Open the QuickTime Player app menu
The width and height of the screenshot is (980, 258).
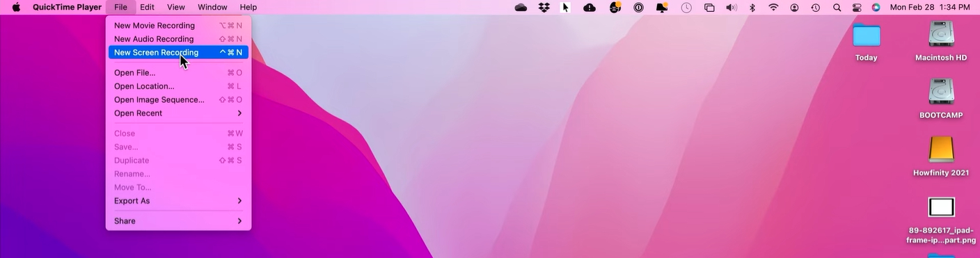point(67,7)
